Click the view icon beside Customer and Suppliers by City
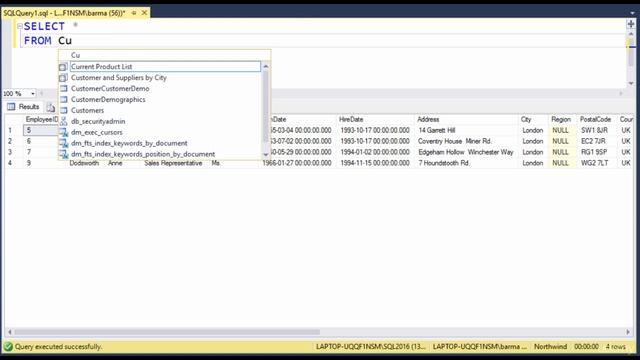The image size is (640, 360). point(63,78)
